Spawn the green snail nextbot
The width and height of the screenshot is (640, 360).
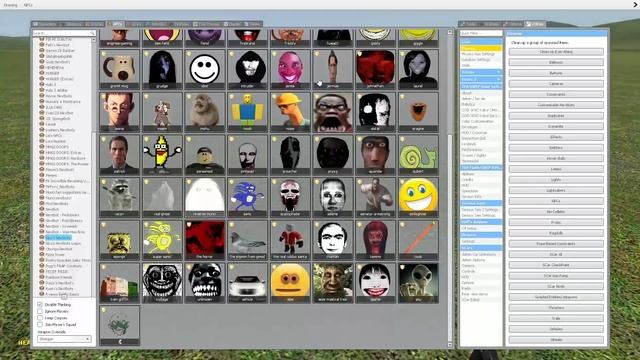pyautogui.click(x=418, y=155)
